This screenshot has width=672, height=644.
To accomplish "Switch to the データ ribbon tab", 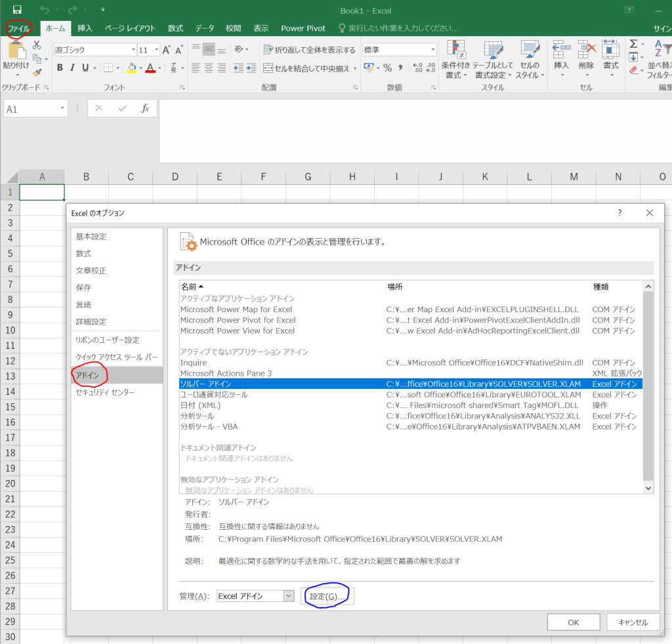I will (x=205, y=28).
